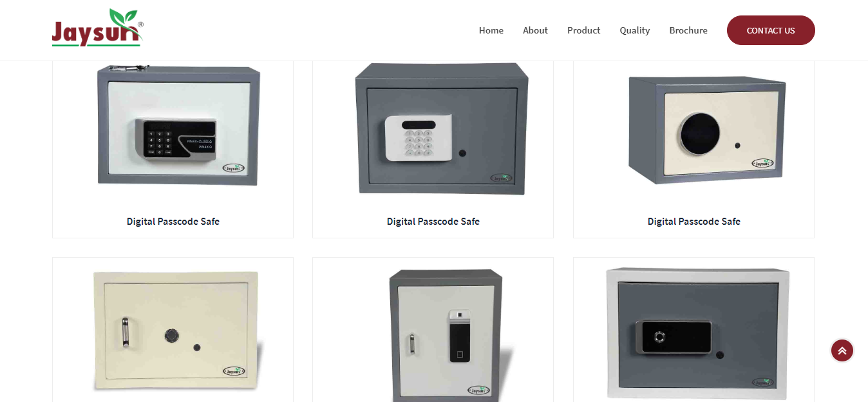Select middle Digital Passcode Safe title

click(x=433, y=221)
